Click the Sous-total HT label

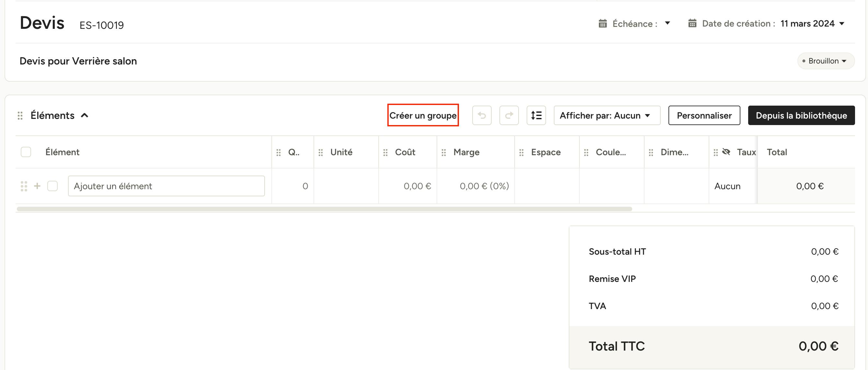pos(617,251)
